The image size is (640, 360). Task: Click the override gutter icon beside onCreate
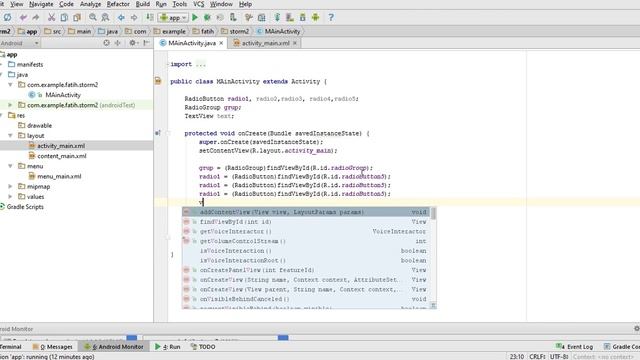coord(158,133)
